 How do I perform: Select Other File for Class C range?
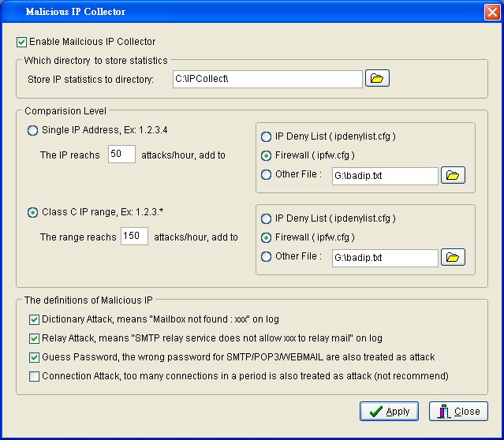(x=267, y=256)
